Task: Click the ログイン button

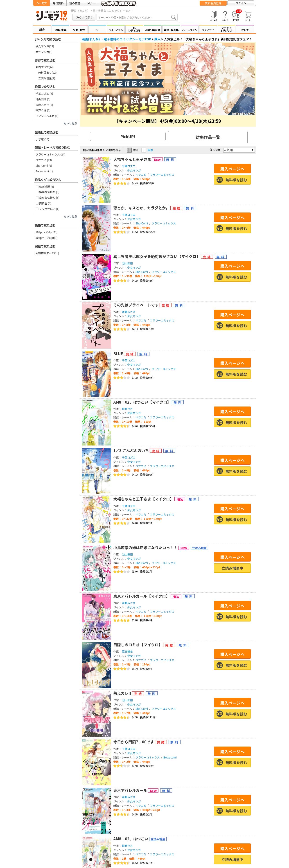Action: pyautogui.click(x=241, y=3)
